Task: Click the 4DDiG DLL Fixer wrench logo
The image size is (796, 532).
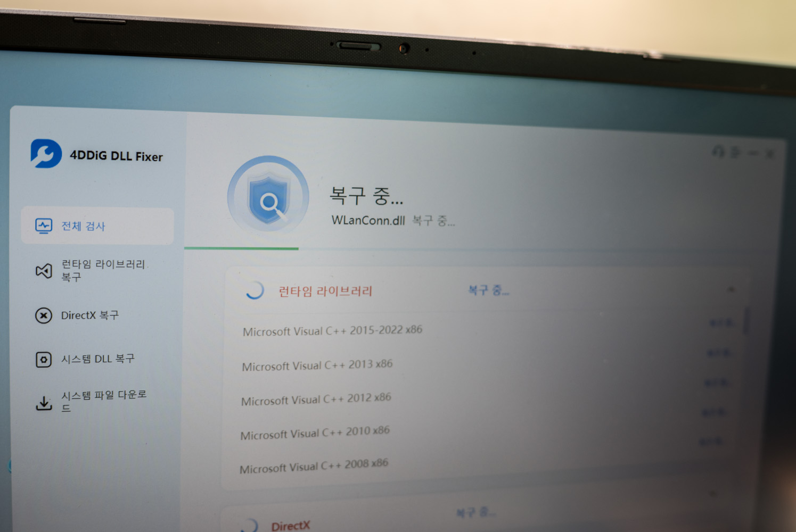Action: coord(46,154)
